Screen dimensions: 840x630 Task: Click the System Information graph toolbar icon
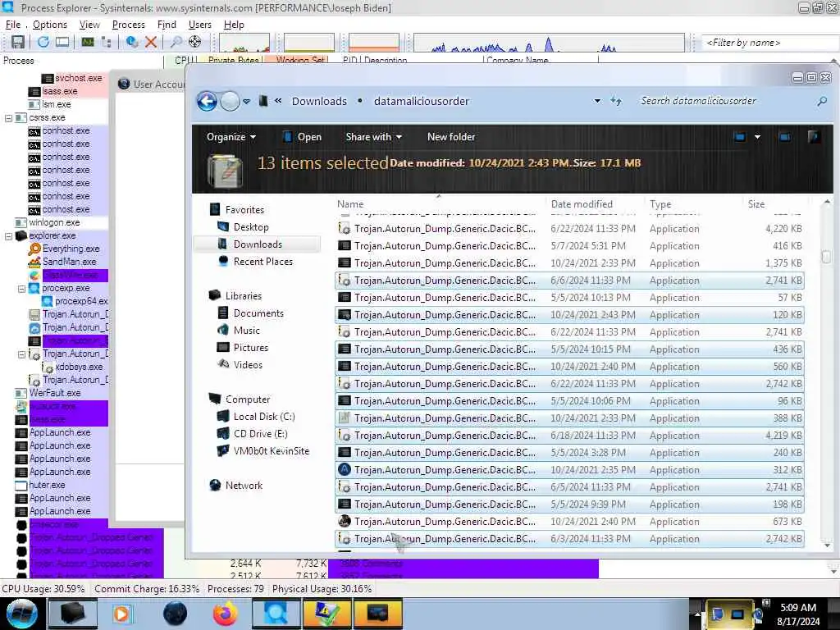(x=88, y=43)
